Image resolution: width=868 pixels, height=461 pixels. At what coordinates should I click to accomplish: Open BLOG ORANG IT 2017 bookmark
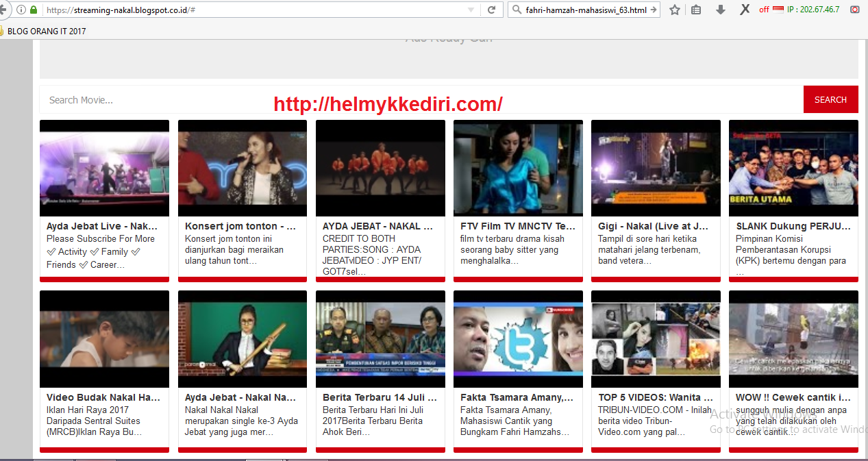(x=47, y=31)
